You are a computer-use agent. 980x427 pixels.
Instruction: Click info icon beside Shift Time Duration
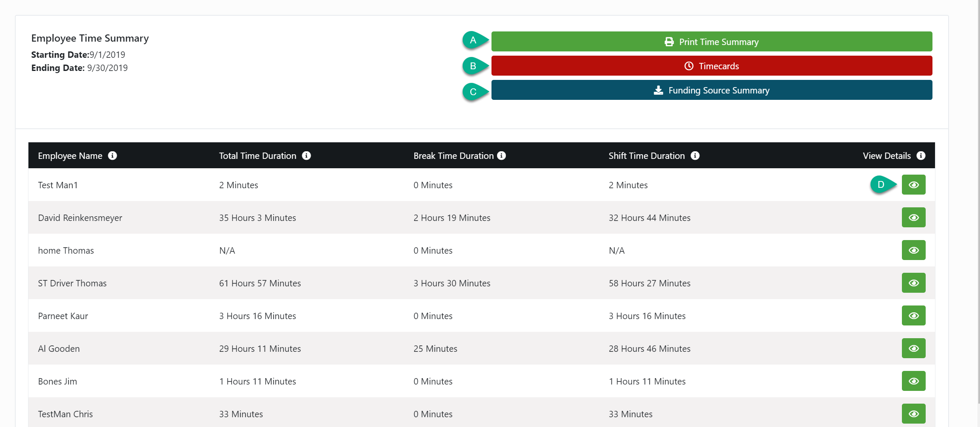coord(695,156)
